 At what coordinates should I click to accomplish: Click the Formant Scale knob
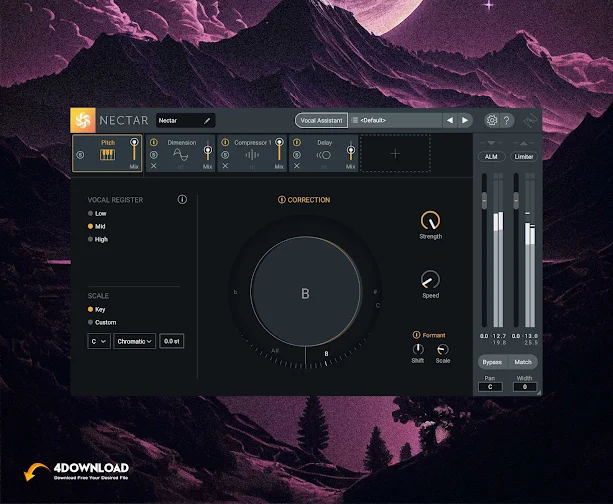click(443, 349)
